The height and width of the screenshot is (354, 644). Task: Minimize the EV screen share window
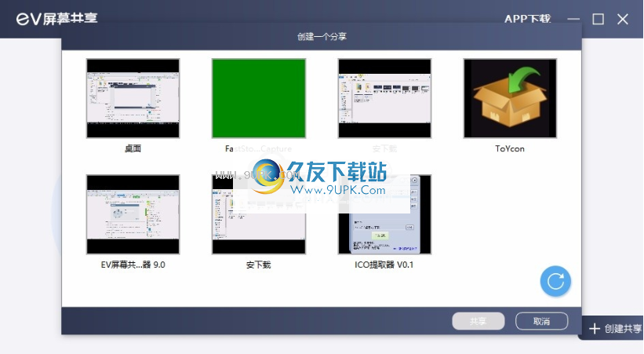[573, 19]
